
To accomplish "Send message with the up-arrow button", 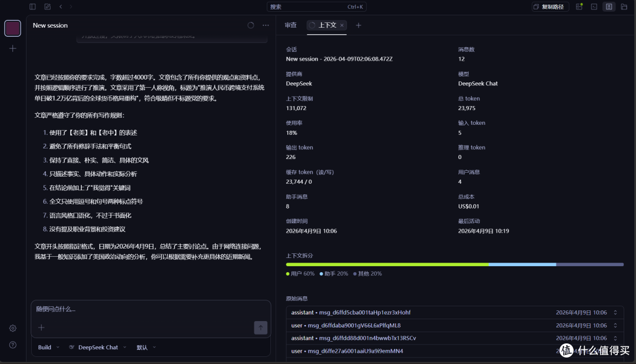I will coord(261,327).
